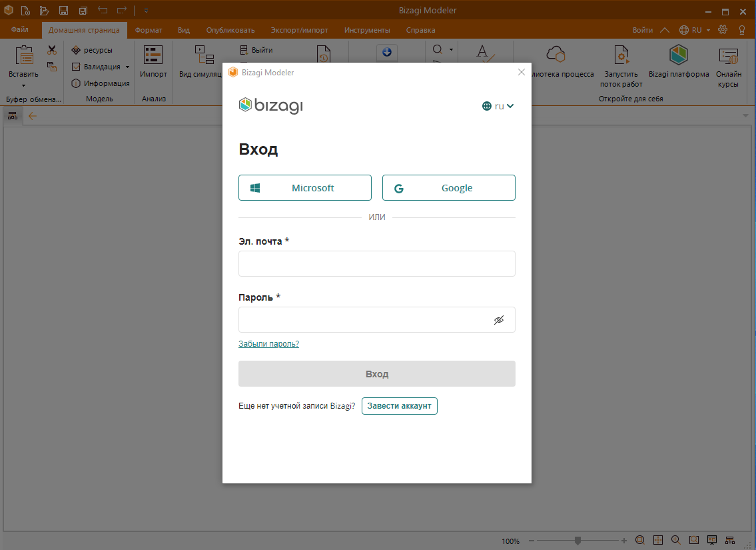
Task: Expand the ru language selector in dialog
Action: [498, 106]
